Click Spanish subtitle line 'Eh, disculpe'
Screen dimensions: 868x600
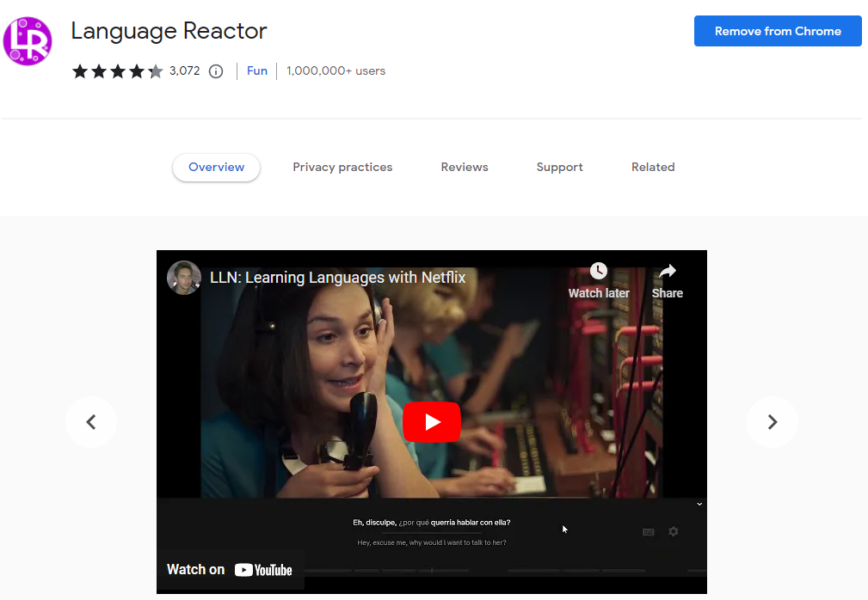(x=432, y=523)
